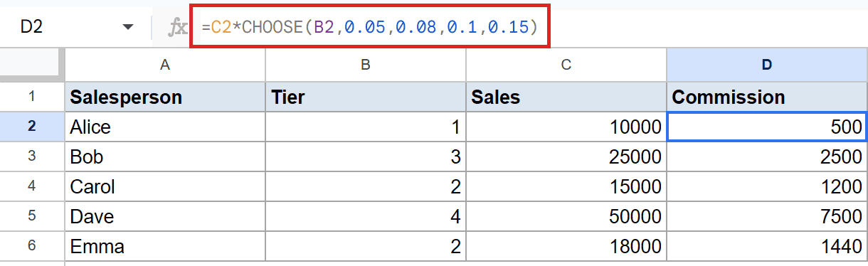Select row 6 header
The width and height of the screenshot is (868, 266).
click(32, 247)
